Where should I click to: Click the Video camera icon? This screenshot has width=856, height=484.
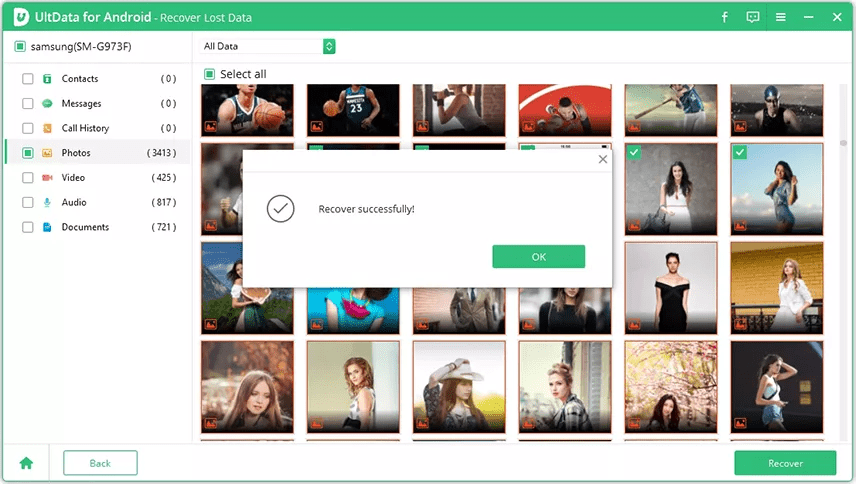tap(47, 177)
